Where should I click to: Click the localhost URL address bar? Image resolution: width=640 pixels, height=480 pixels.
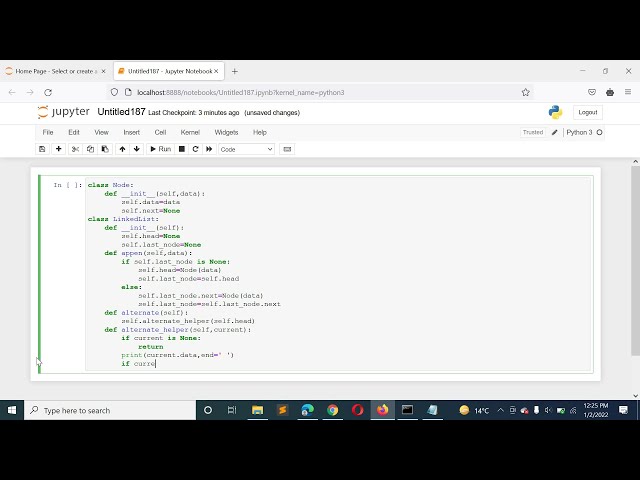pyautogui.click(x=320, y=93)
